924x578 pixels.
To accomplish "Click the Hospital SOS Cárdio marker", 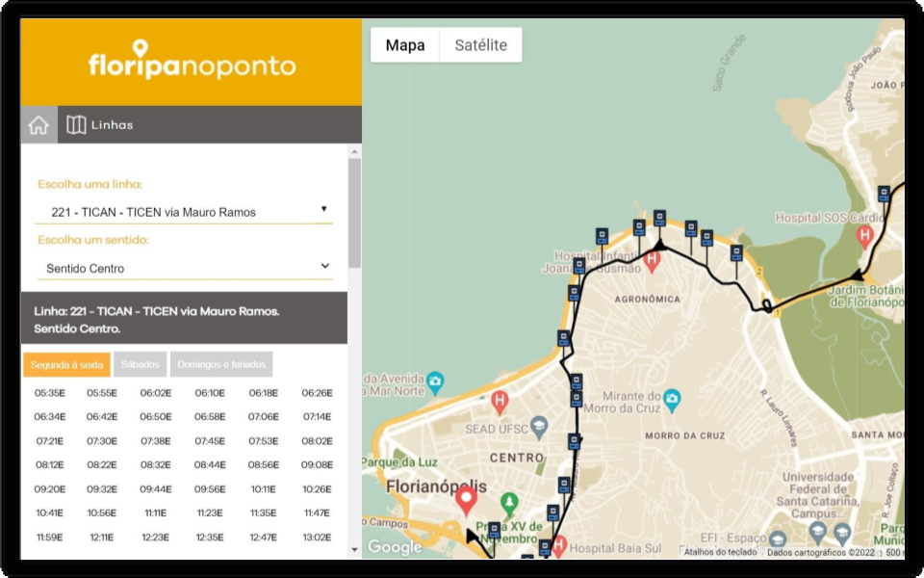I will [864, 237].
